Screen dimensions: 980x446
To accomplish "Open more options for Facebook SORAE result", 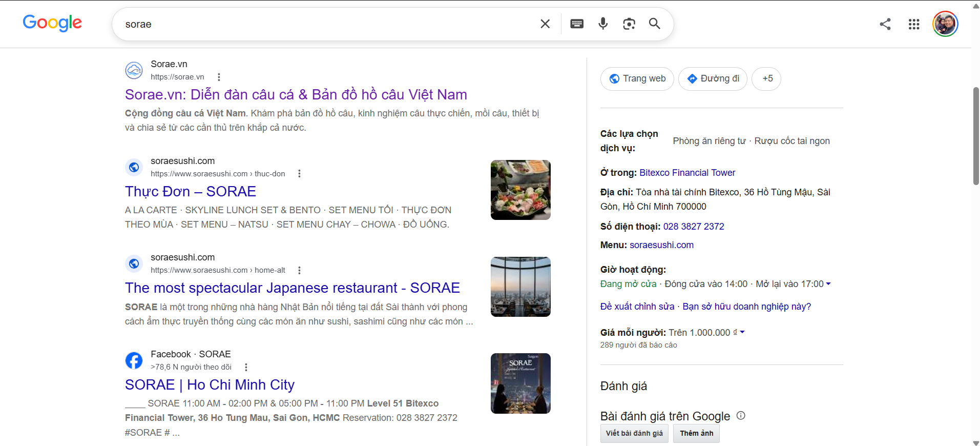I will [246, 367].
